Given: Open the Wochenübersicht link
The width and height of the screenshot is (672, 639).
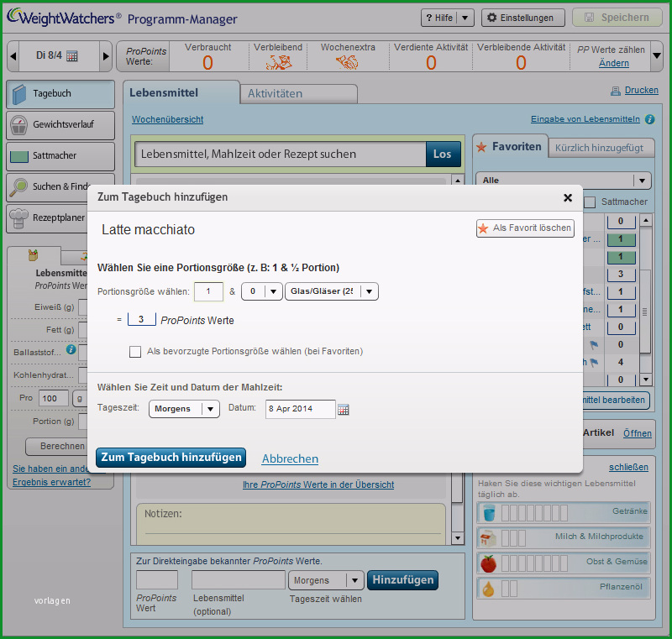Looking at the screenshot, I should 167,120.
